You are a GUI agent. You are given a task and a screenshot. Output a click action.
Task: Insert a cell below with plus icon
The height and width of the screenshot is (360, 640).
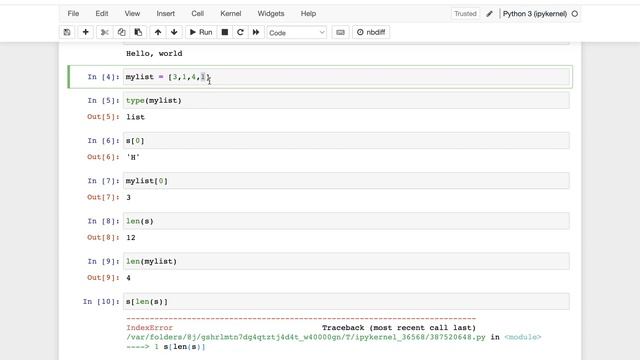coord(85,32)
